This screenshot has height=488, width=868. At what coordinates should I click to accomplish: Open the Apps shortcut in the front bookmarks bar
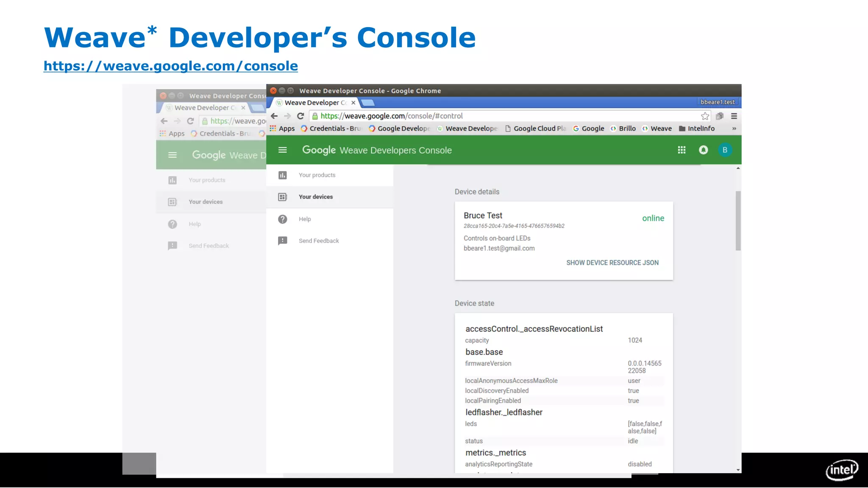[x=282, y=128]
